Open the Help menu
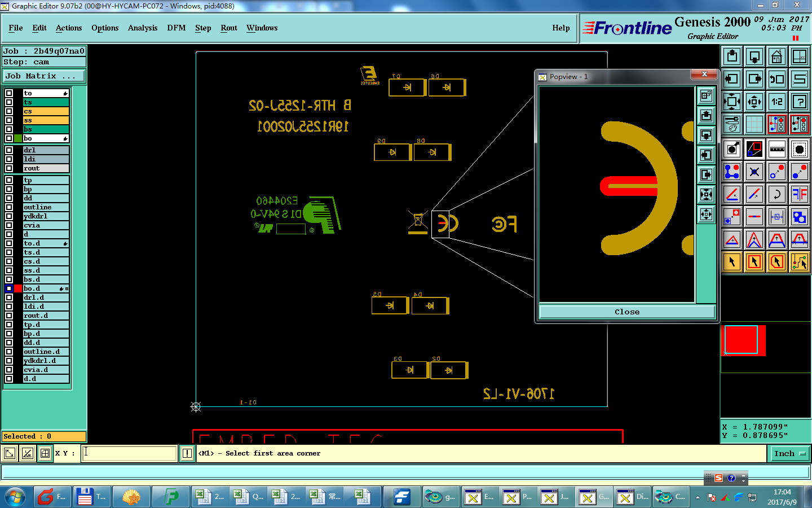Image resolution: width=812 pixels, height=508 pixels. tap(561, 28)
